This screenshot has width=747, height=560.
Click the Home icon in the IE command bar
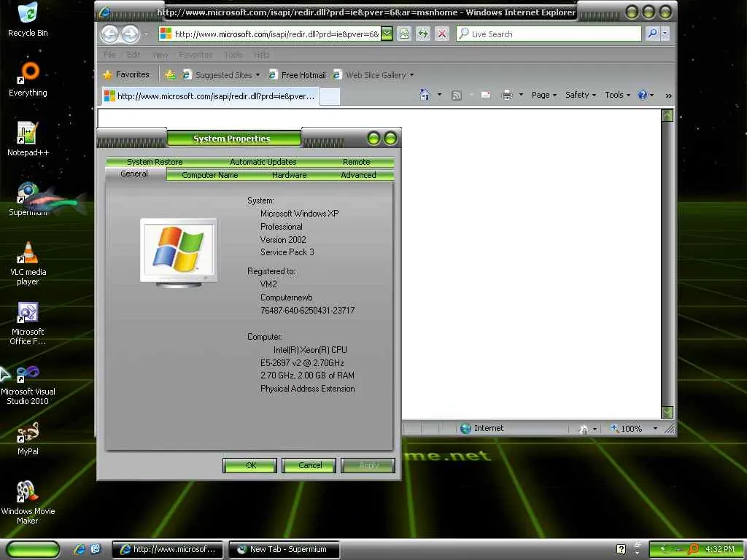coord(425,95)
